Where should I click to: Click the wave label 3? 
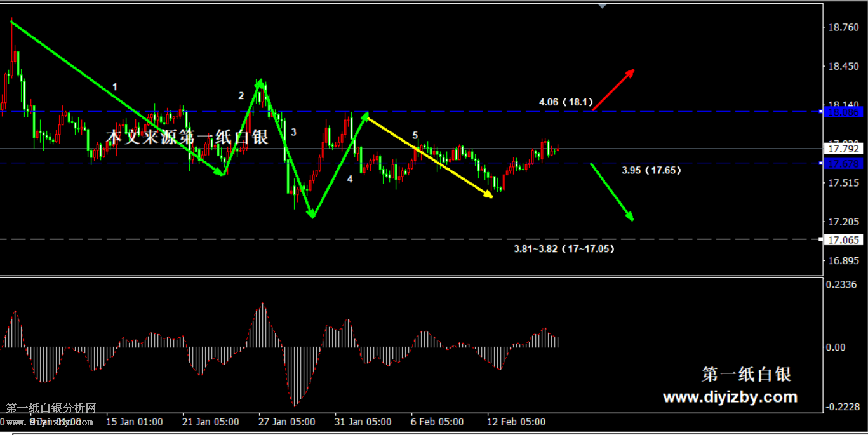(293, 132)
